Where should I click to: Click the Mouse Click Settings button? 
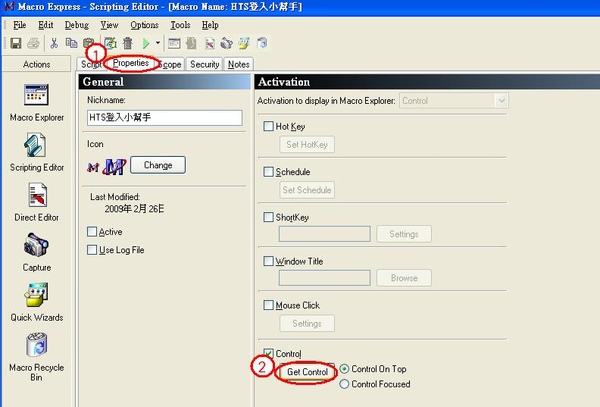coord(307,324)
